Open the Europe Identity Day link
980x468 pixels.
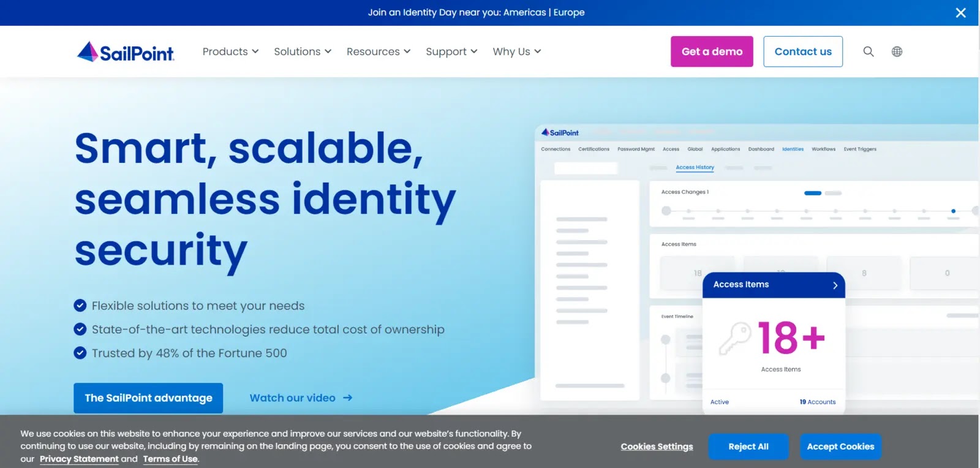(569, 12)
